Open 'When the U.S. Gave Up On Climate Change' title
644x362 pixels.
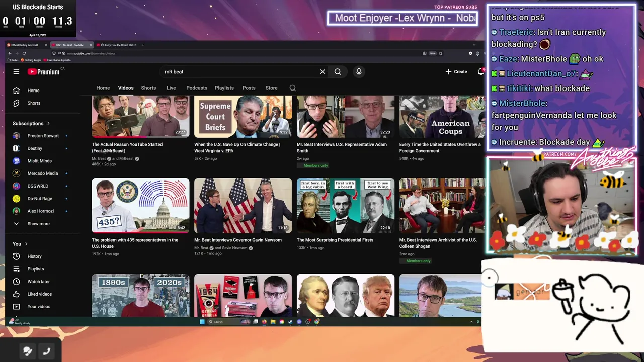[x=237, y=147]
